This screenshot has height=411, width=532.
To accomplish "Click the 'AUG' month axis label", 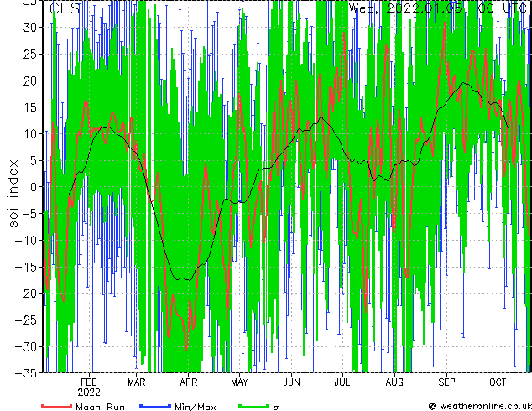I will coord(394,382).
